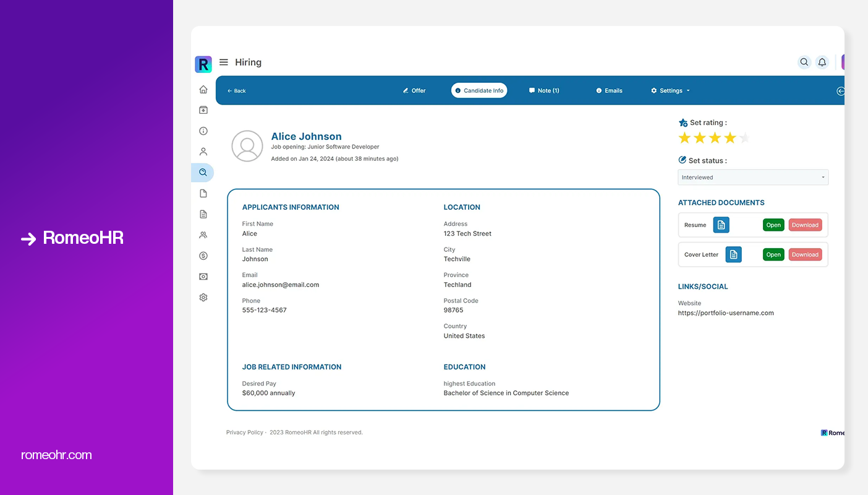The width and height of the screenshot is (868, 495).
Task: Click the RomeoHR R logo icon
Action: (203, 64)
